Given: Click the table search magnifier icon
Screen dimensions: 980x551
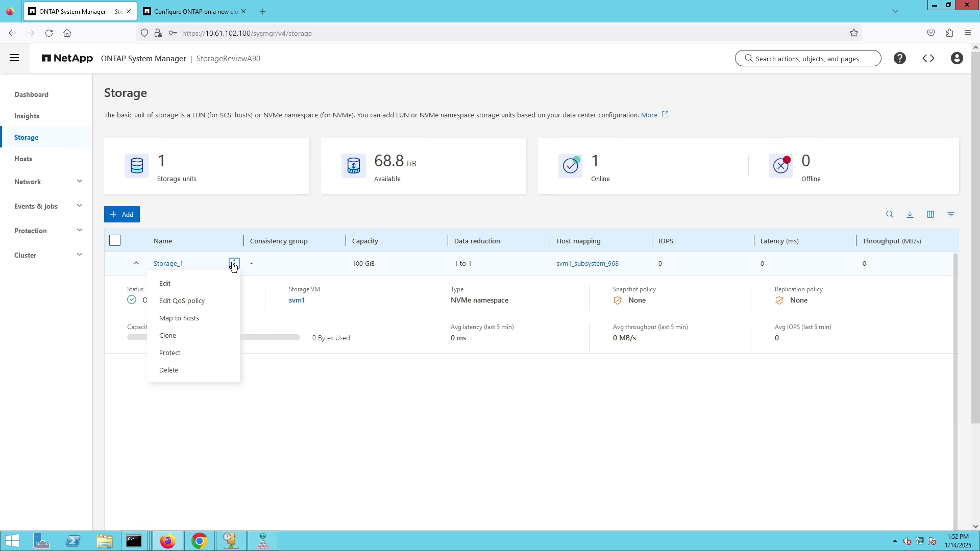Looking at the screenshot, I should pyautogui.click(x=890, y=214).
